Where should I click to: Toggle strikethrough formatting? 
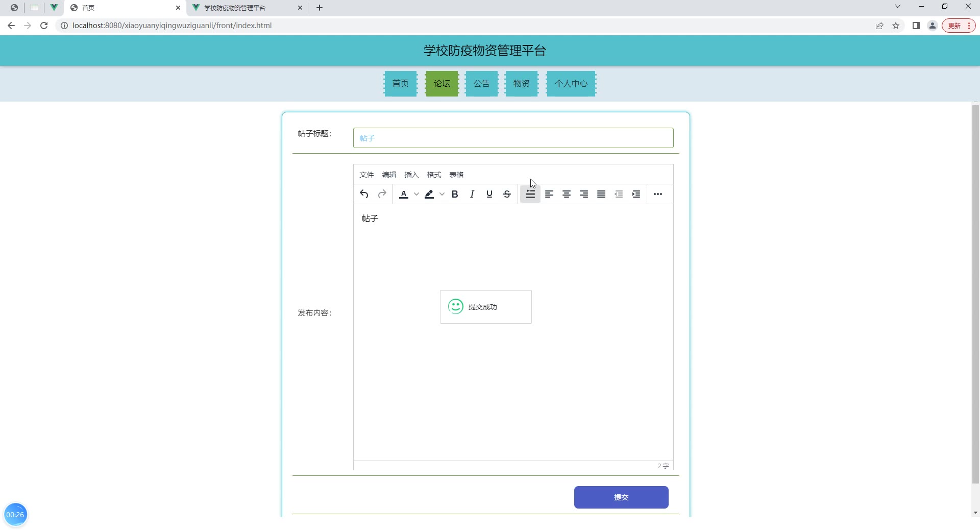[x=507, y=194]
